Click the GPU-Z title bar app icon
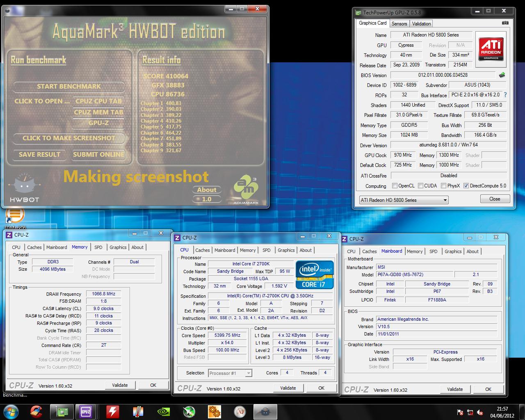Viewport: 525px width, 420px height. click(x=358, y=12)
